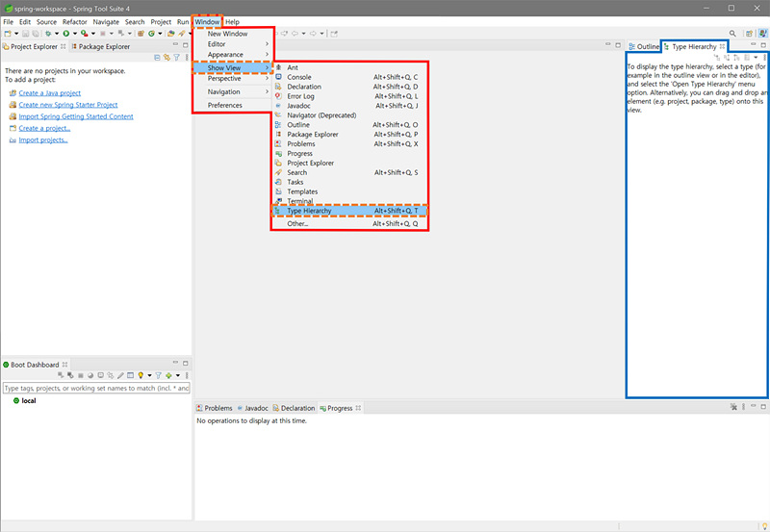
Task: Maximize the Project Explorer panel
Action: click(x=185, y=45)
